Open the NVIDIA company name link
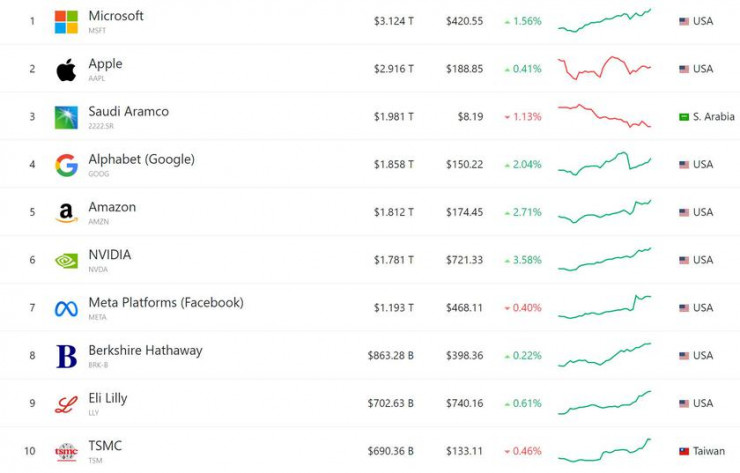The height and width of the screenshot is (473, 740). tap(109, 255)
